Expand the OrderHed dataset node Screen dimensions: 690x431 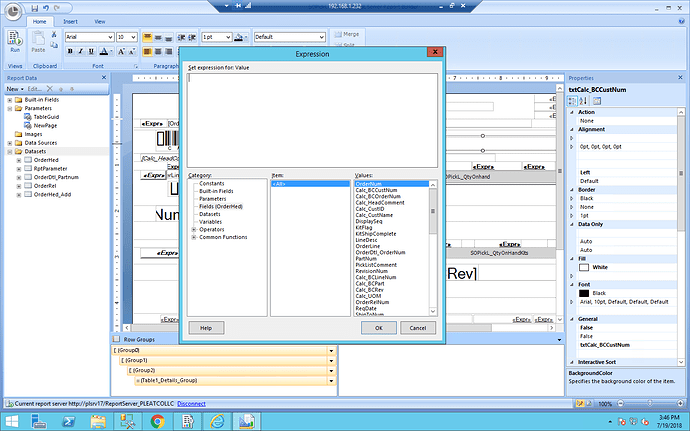pos(19,160)
